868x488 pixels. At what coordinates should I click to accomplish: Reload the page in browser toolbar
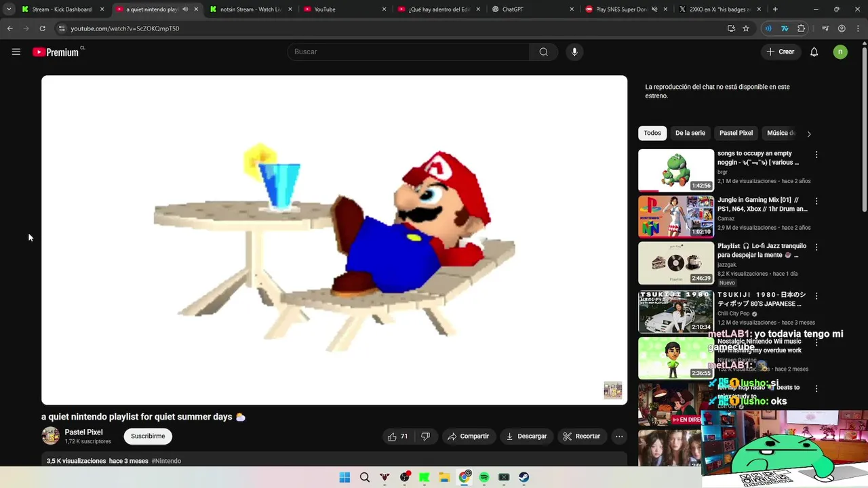click(42, 28)
